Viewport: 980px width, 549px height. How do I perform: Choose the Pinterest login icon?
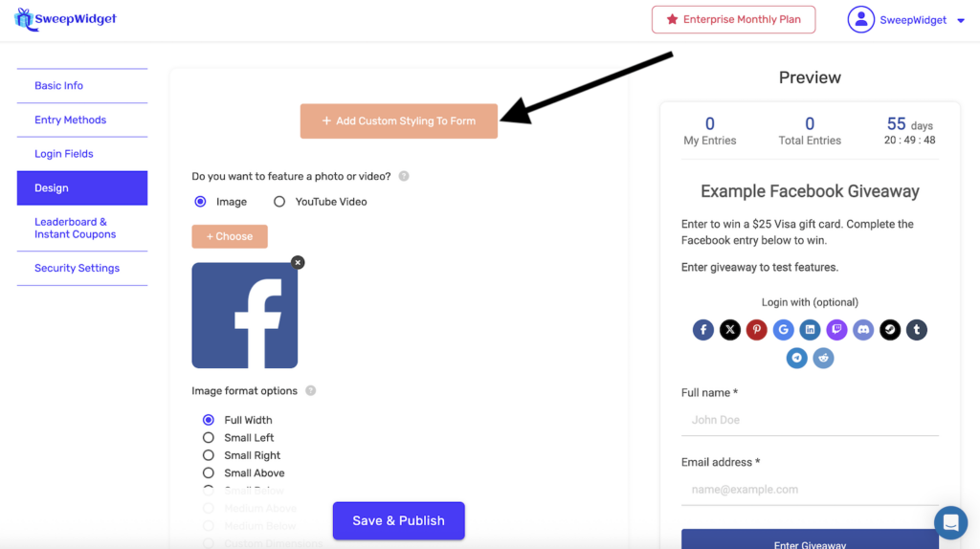pyautogui.click(x=757, y=330)
